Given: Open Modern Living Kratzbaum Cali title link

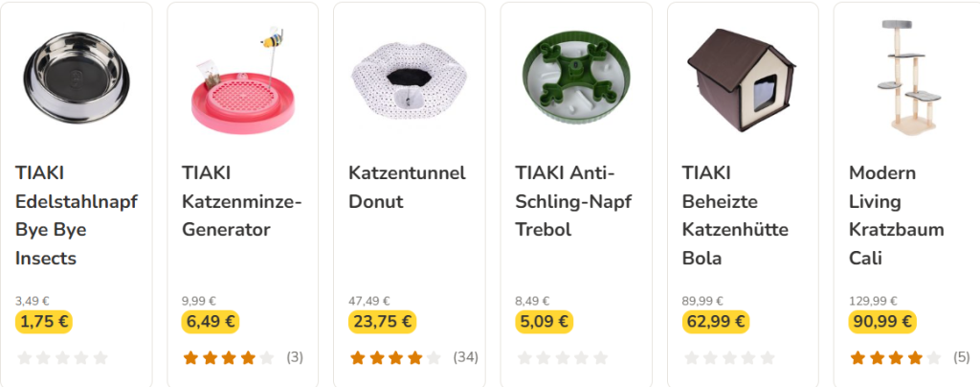Looking at the screenshot, I should 897,216.
